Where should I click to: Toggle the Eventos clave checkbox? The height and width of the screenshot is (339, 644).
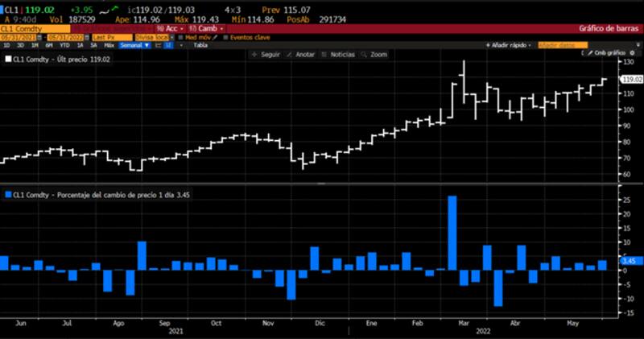pyautogui.click(x=225, y=37)
